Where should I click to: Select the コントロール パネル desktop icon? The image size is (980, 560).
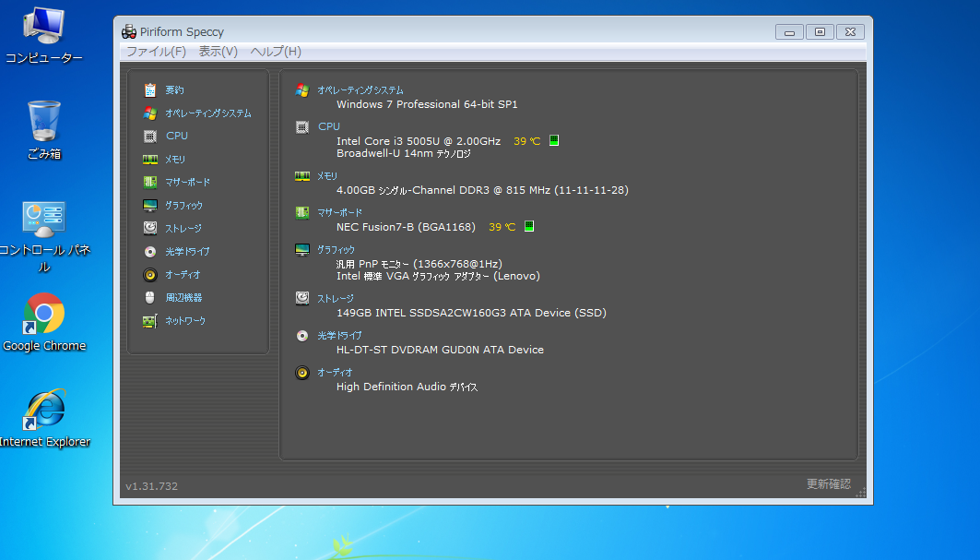[x=44, y=236]
